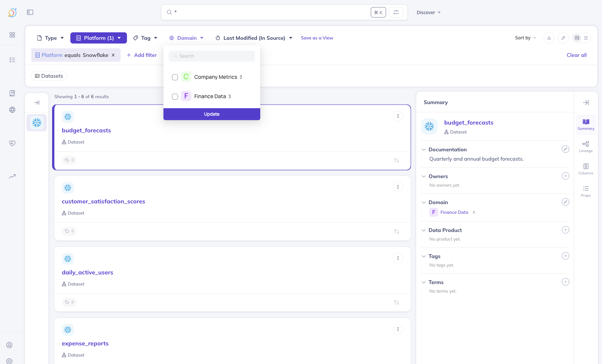This screenshot has height=364, width=602.
Task: Click the edit pencil icon near Sort by
Action: 563,38
